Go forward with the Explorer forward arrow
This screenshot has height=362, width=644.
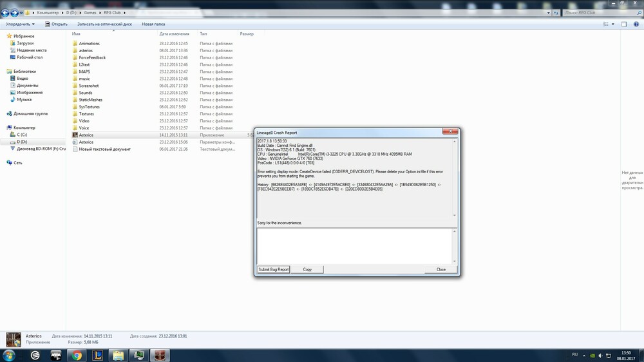point(14,13)
